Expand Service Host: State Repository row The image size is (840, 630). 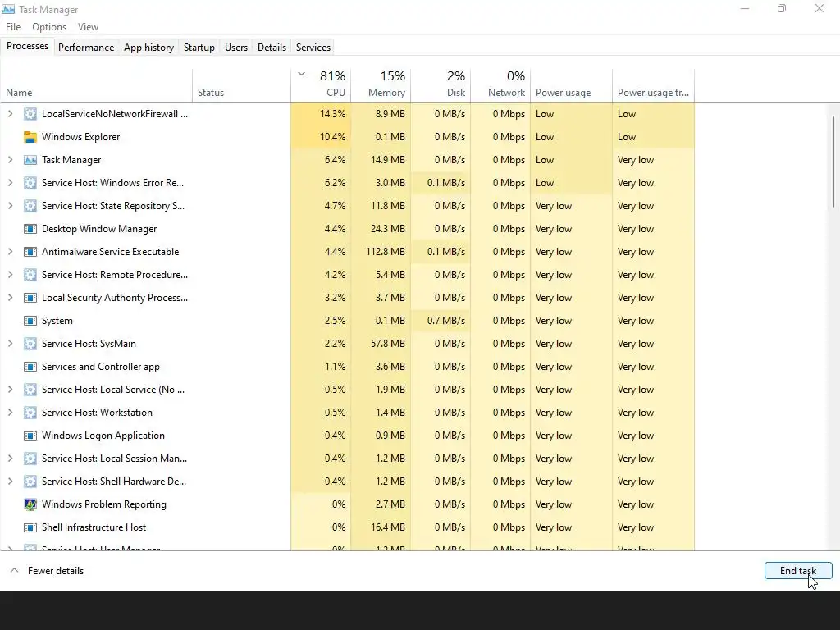(10, 206)
